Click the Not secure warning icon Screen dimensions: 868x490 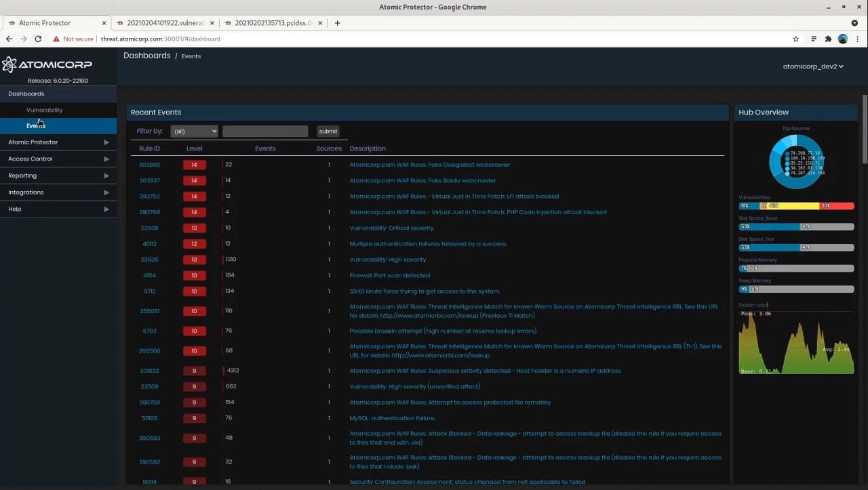pyautogui.click(x=56, y=39)
